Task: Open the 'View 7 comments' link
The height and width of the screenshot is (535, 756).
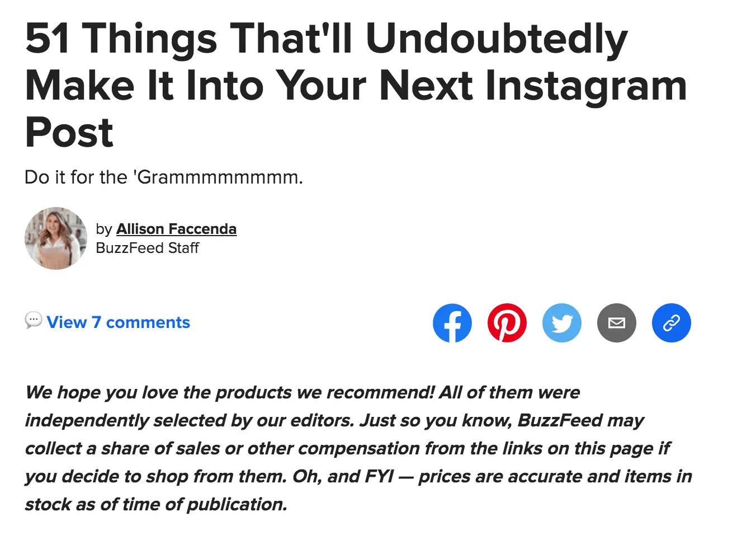Action: [x=118, y=322]
